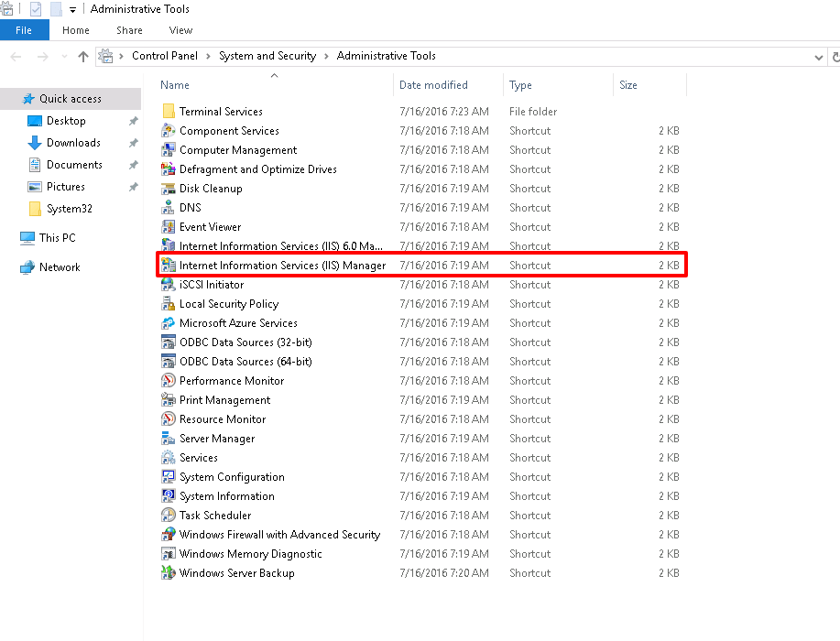This screenshot has height=641, width=840.
Task: Click the Internet Information Services 6.0 Manager name
Action: tap(280, 245)
